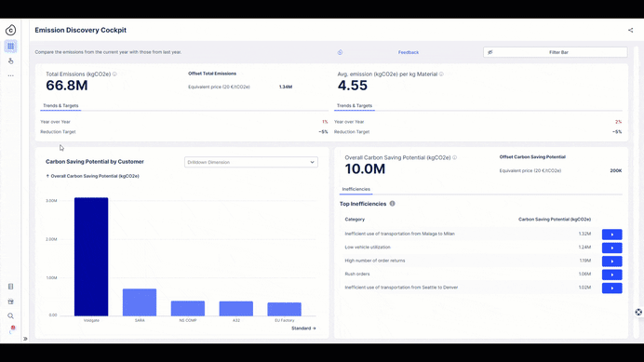644x362 pixels.
Task: Click 'Low vehicle utilization' row text
Action: pos(368,248)
